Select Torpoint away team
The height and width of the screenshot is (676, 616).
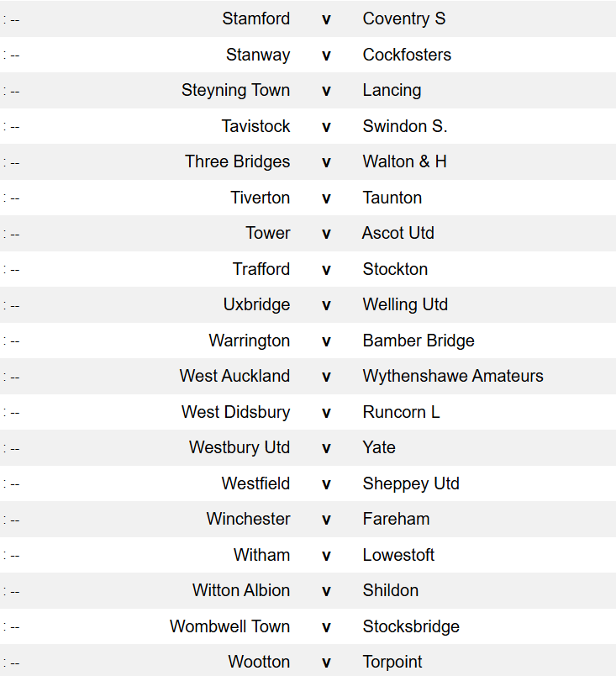(x=392, y=663)
